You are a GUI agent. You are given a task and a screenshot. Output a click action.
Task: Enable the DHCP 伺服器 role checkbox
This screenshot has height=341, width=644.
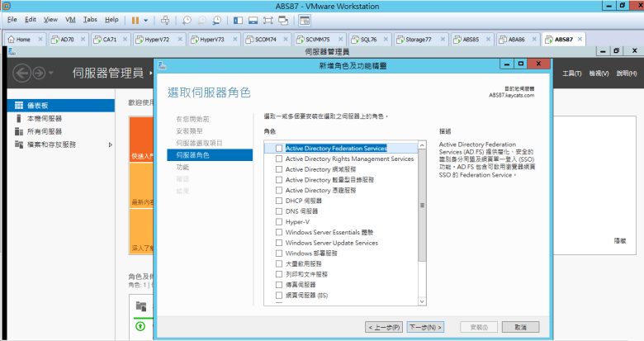(279, 201)
